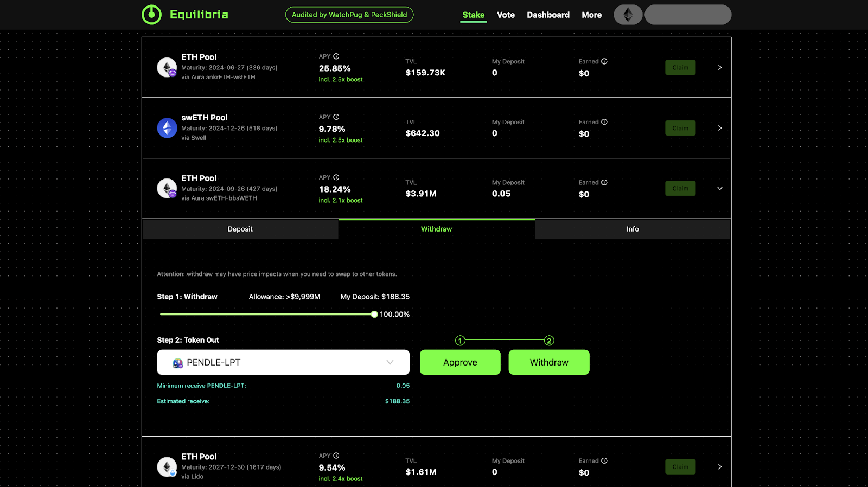This screenshot has height=487, width=868.
Task: Open the Dashboard page
Action: (x=548, y=15)
